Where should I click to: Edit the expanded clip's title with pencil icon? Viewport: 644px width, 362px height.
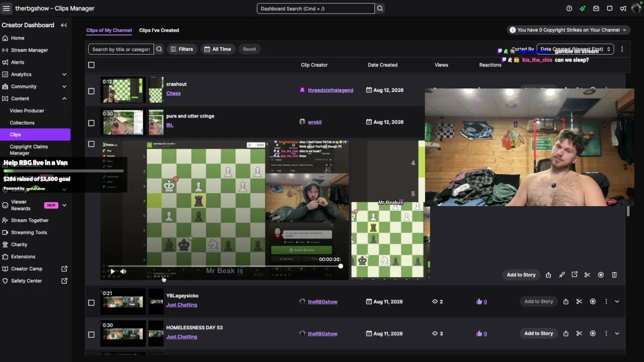pyautogui.click(x=562, y=275)
